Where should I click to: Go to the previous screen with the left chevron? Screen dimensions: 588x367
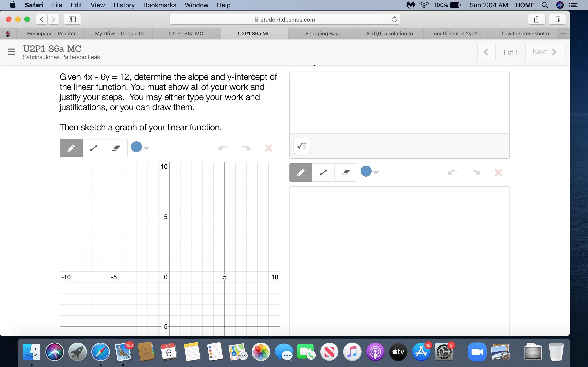tap(486, 52)
